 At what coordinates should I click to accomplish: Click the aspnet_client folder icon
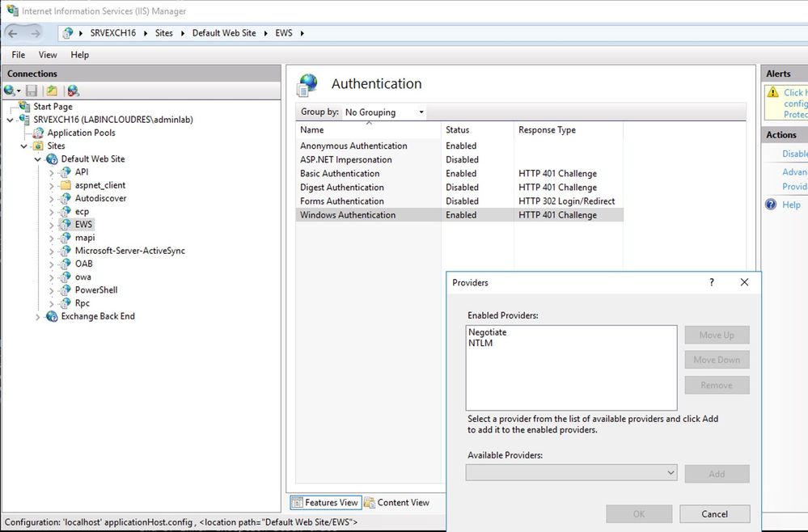coord(66,185)
